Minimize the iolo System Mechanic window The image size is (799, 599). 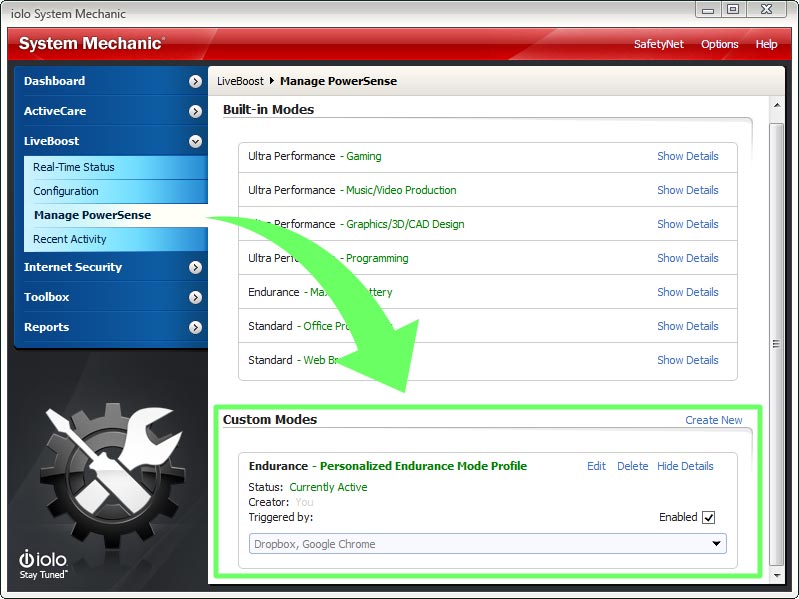(x=708, y=10)
